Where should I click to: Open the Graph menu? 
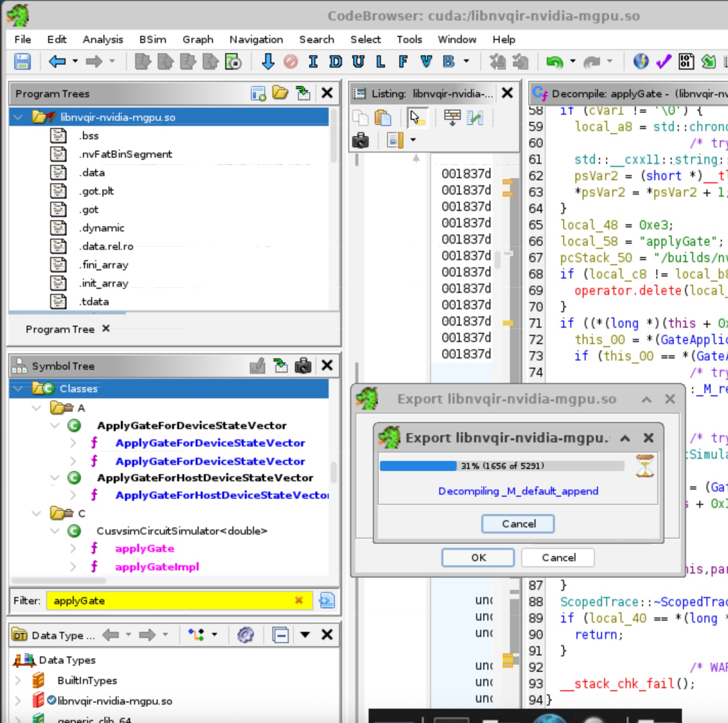click(198, 39)
